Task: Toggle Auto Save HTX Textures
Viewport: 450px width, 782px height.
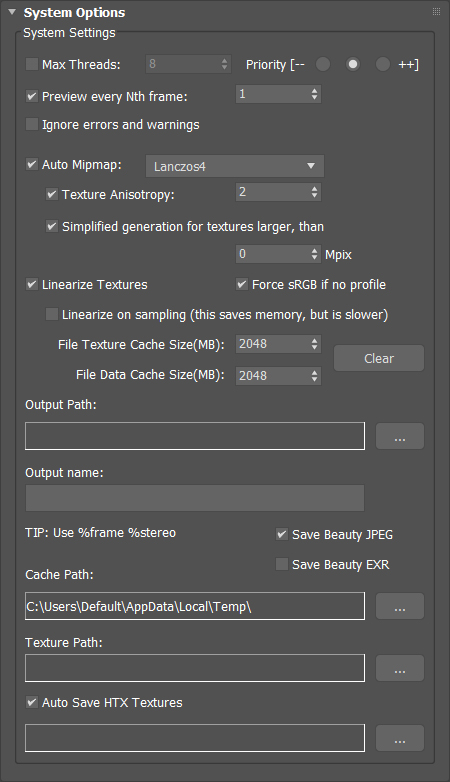Action: point(32,702)
